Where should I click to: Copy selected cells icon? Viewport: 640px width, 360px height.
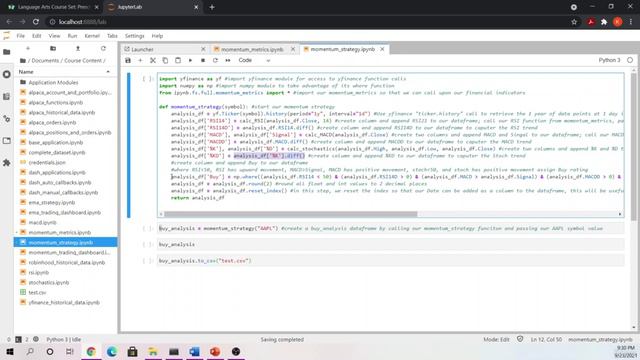165,60
